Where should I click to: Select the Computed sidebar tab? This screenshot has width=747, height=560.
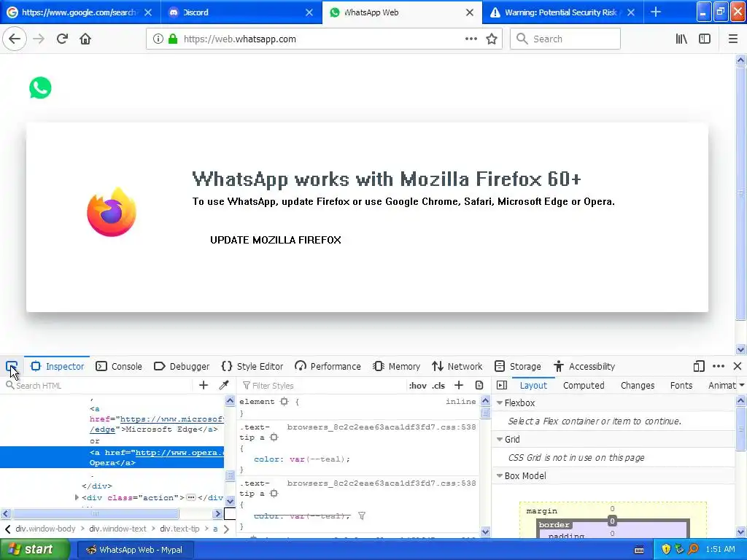584,385
